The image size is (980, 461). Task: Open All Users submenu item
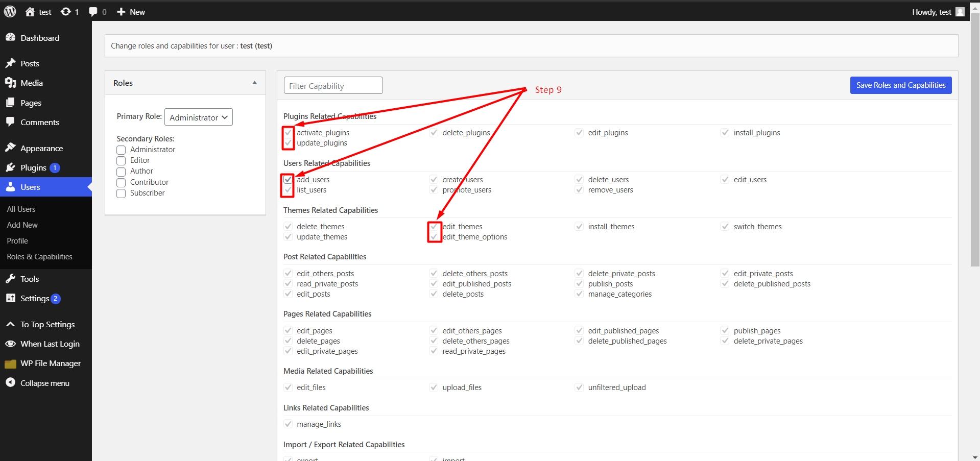click(21, 209)
